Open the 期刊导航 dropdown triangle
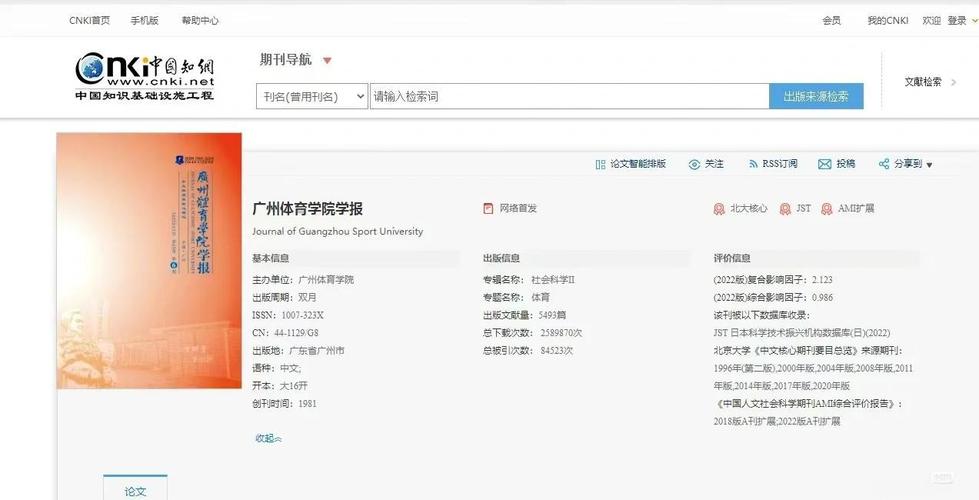The width and height of the screenshot is (979, 500). (327, 61)
